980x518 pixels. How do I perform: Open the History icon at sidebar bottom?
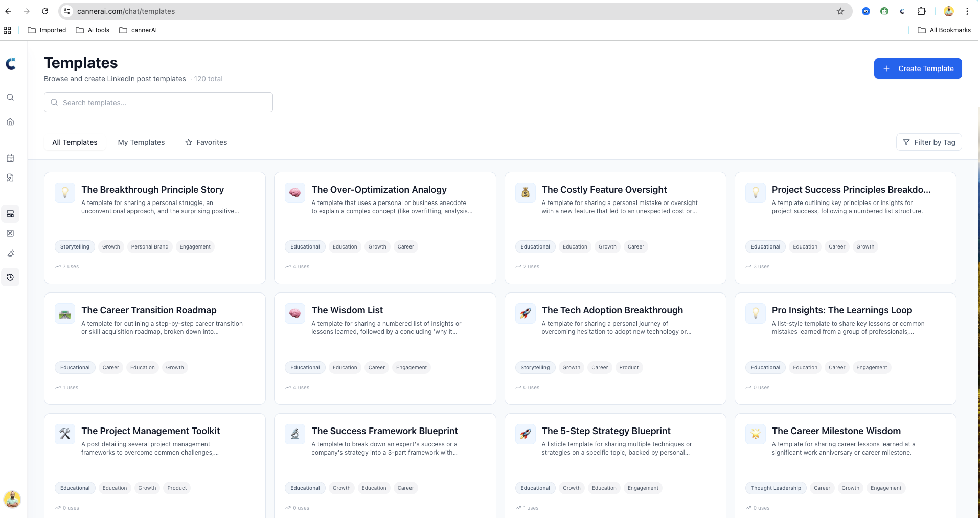[10, 277]
